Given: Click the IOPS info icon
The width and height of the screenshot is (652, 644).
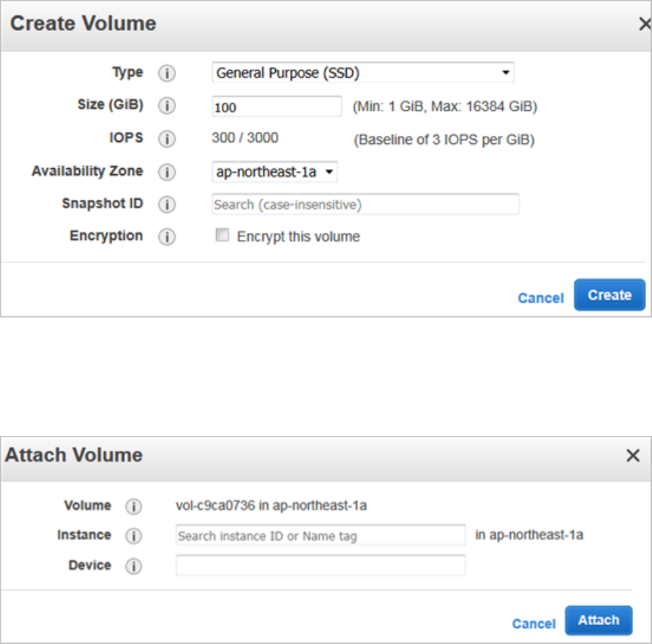Looking at the screenshot, I should click(x=167, y=139).
